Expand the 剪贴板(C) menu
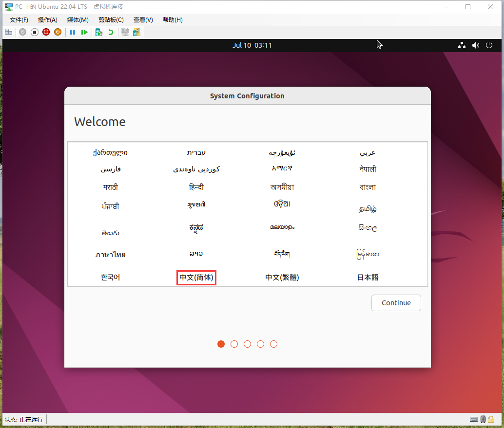This screenshot has height=428, width=504. tap(111, 20)
